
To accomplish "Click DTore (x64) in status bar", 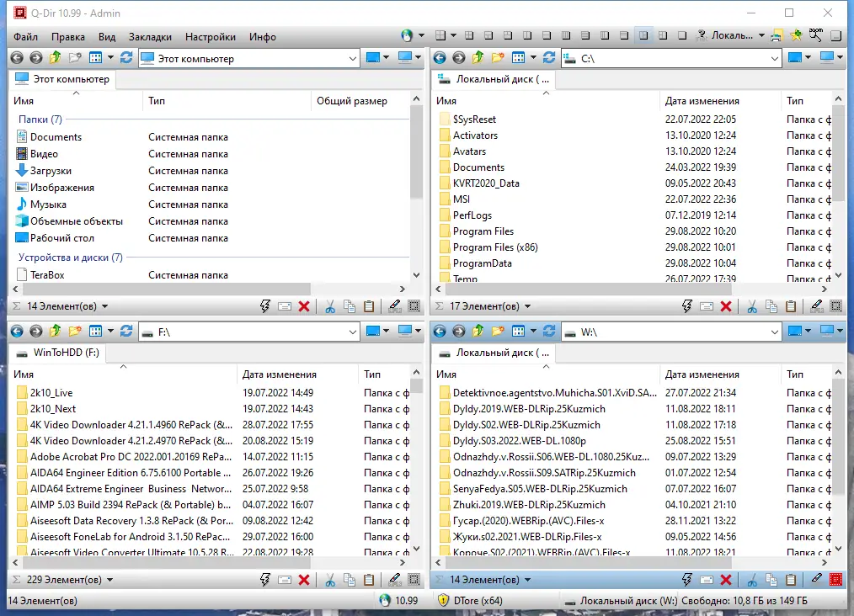I will coord(470,601).
